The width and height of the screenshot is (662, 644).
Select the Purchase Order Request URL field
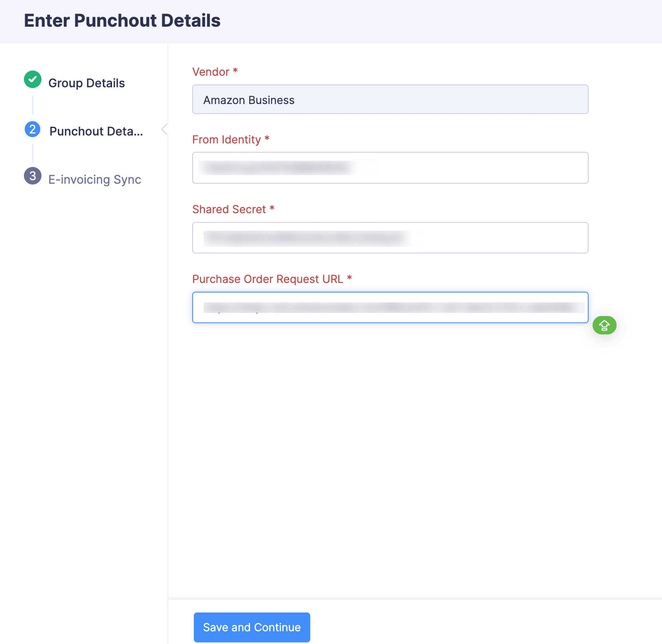[x=390, y=307]
